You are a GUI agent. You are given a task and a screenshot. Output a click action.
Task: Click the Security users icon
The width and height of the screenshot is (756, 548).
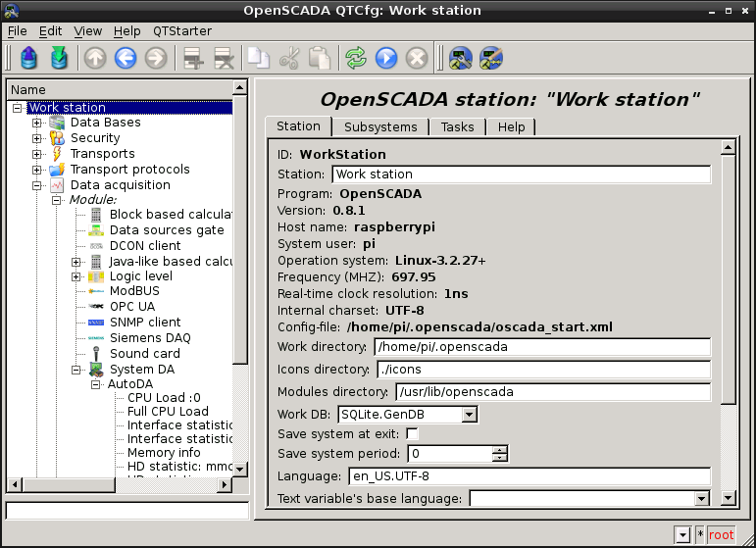57,138
